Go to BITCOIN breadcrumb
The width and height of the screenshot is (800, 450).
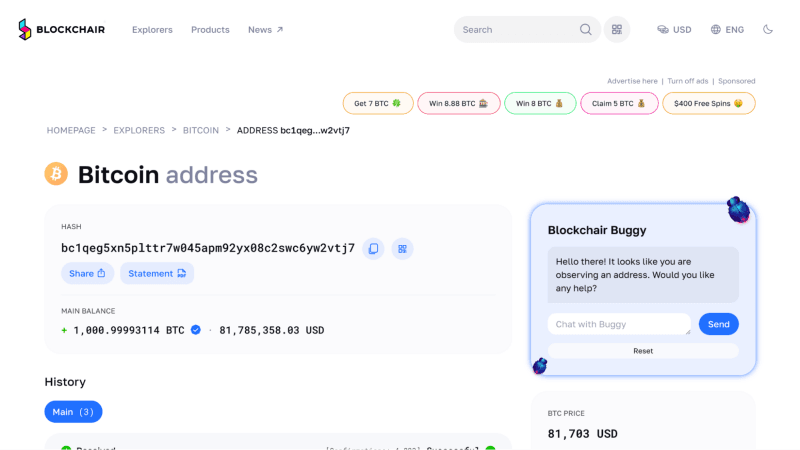coord(201,130)
